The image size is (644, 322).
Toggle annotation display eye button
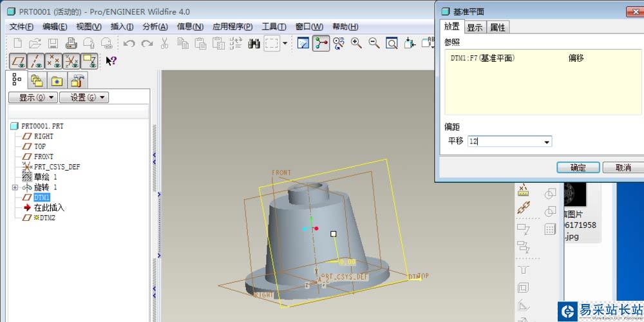pos(89,61)
